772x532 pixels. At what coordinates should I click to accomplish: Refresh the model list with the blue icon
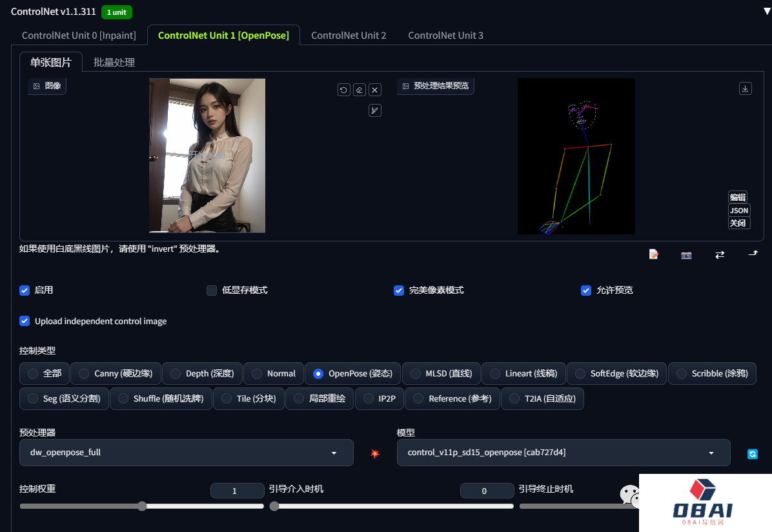752,454
